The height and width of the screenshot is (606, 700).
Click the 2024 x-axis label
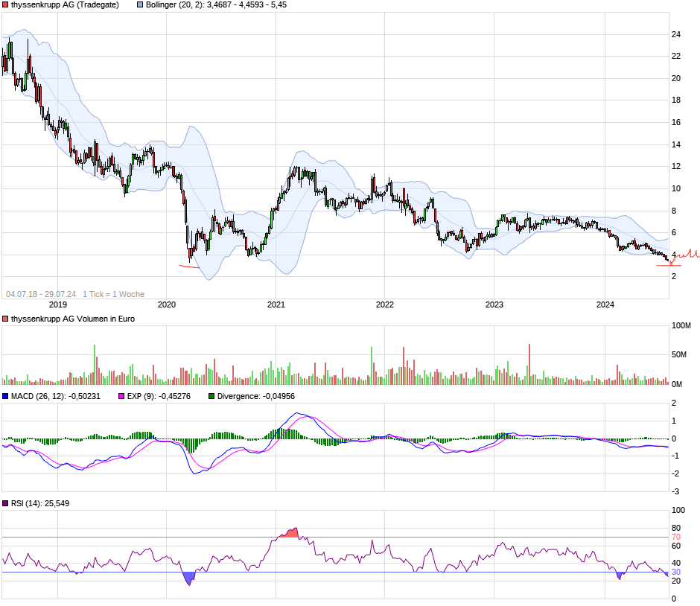pos(605,304)
